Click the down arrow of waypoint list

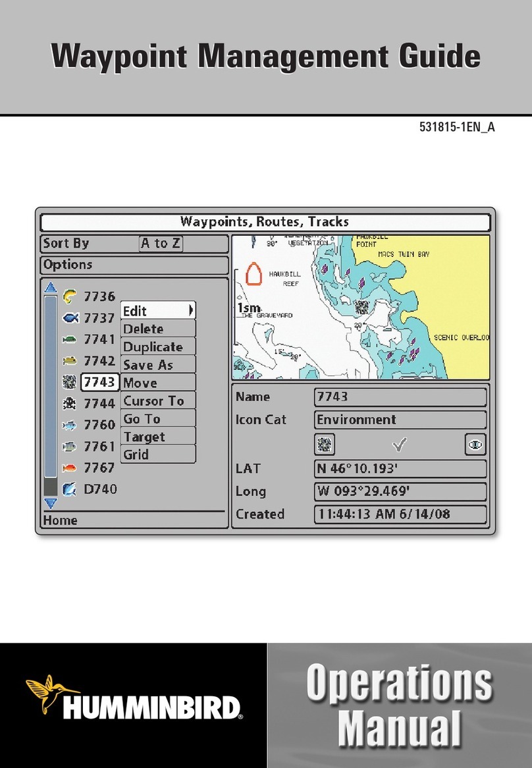click(x=51, y=503)
